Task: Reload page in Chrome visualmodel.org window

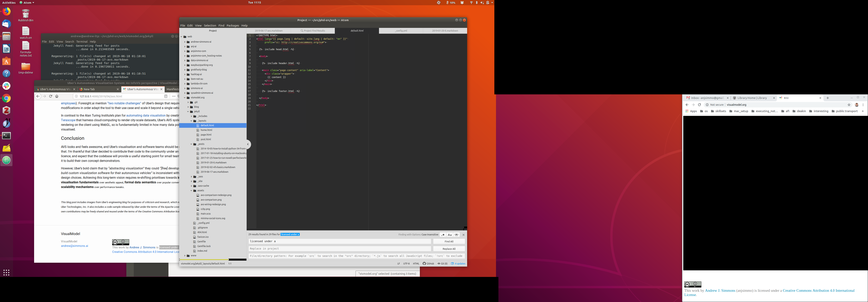Action: (x=699, y=105)
